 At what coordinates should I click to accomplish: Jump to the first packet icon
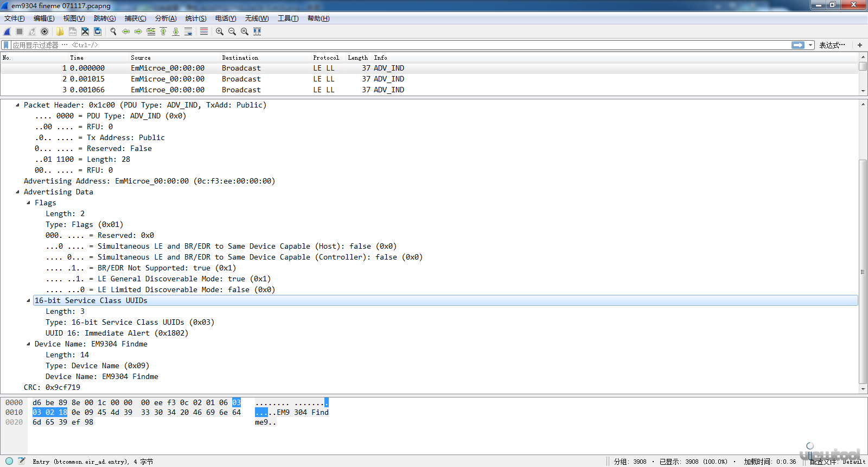(x=163, y=31)
